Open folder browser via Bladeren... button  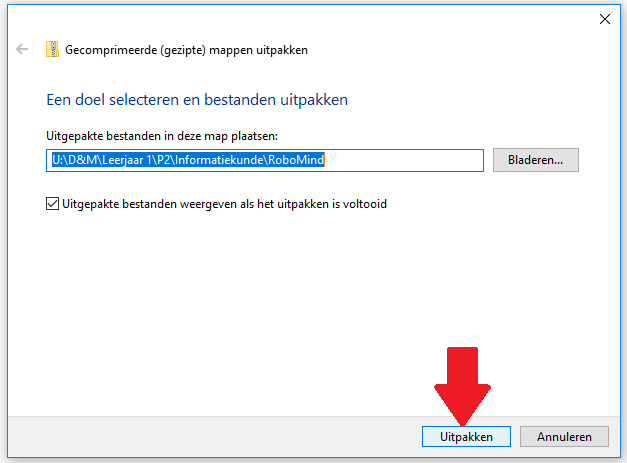pyautogui.click(x=535, y=160)
